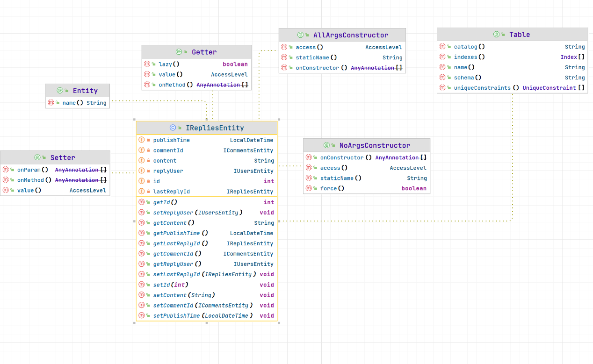593x364 pixels.
Task: Select access() in AllArgsConstructor node
Action: [342, 47]
